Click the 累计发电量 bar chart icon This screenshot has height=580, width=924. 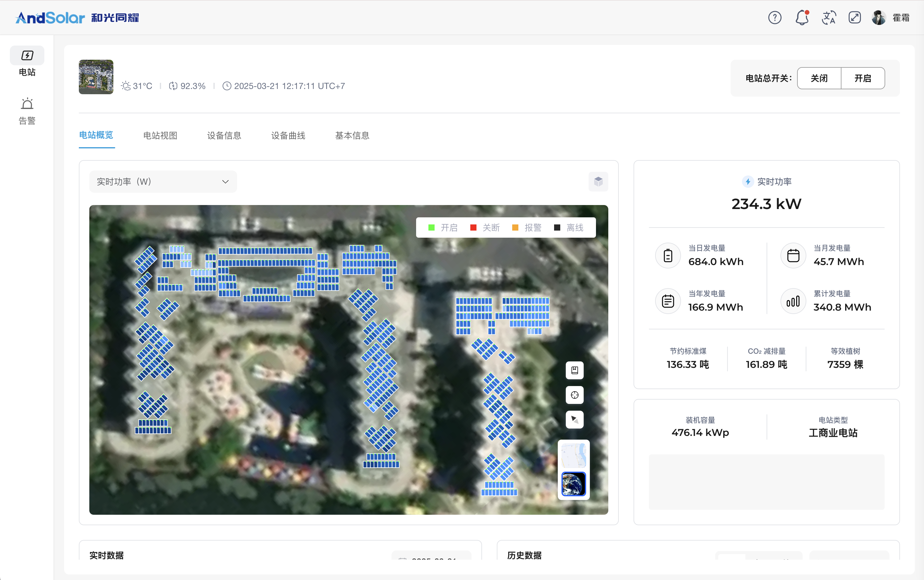click(x=793, y=301)
